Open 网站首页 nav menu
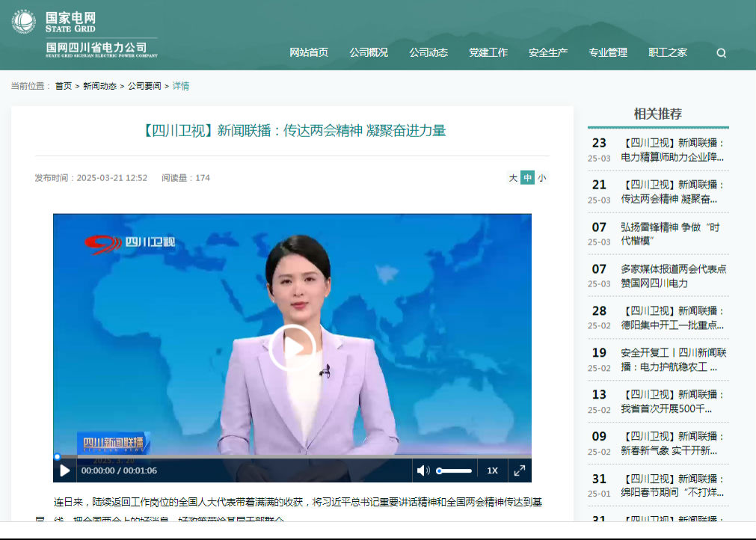The image size is (756, 540). pyautogui.click(x=309, y=52)
